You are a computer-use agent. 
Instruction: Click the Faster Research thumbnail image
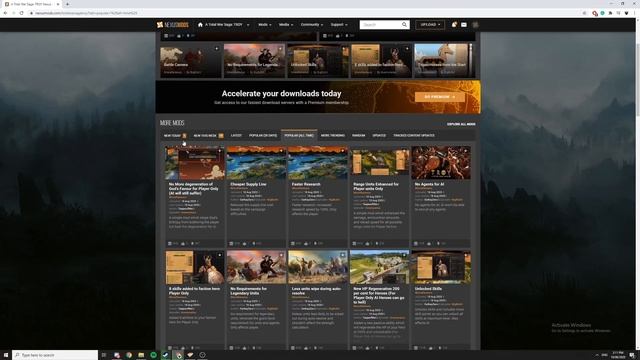pyautogui.click(x=318, y=163)
